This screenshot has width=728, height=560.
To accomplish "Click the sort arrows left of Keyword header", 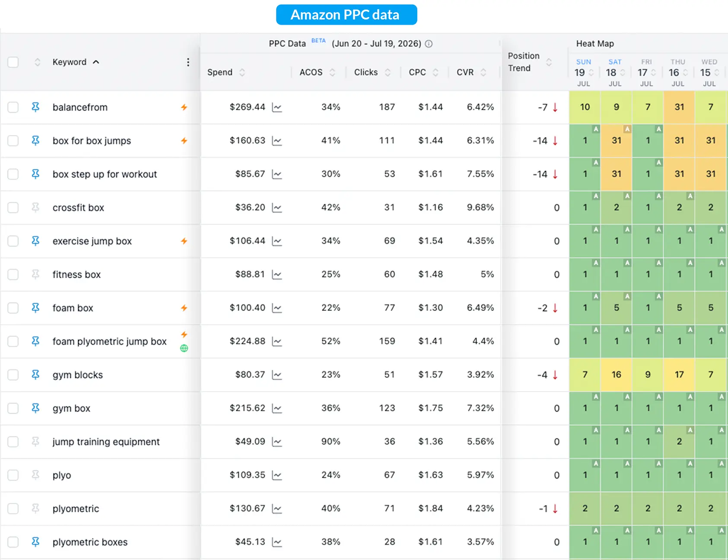I will [x=38, y=62].
